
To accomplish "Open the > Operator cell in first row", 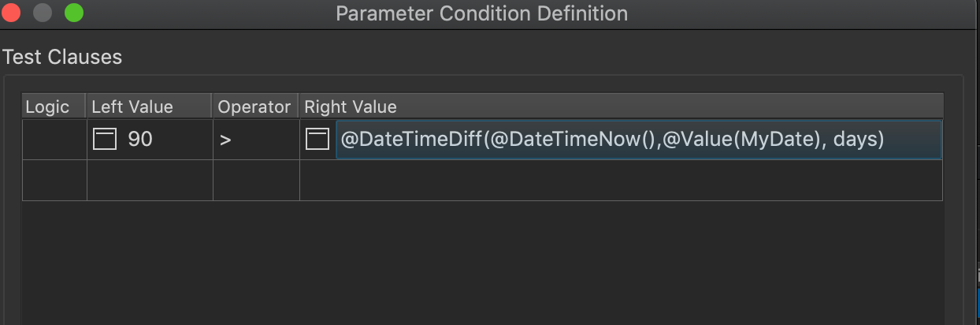I will click(256, 140).
